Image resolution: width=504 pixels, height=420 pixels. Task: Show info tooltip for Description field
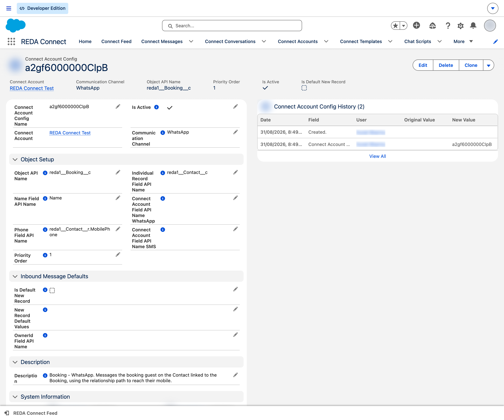point(45,375)
